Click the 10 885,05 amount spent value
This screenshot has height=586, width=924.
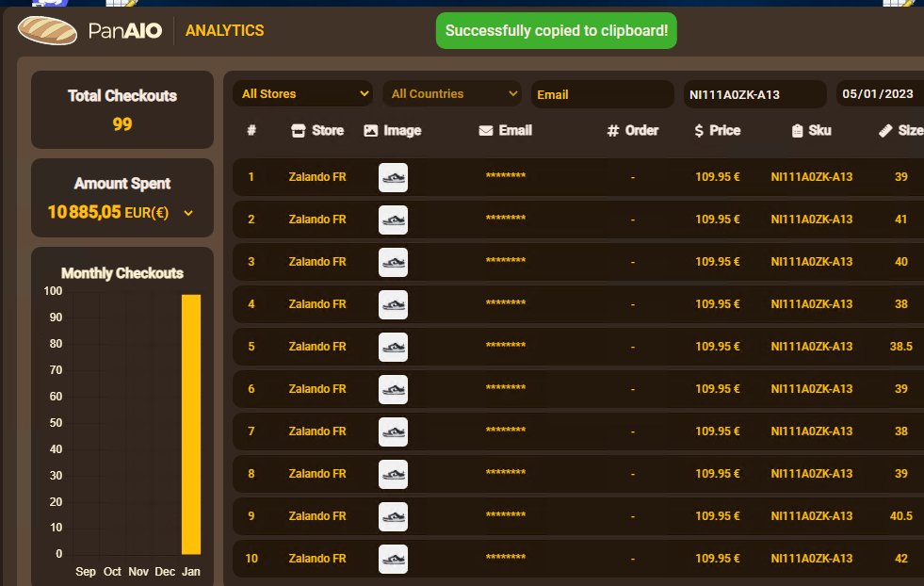[x=84, y=212]
